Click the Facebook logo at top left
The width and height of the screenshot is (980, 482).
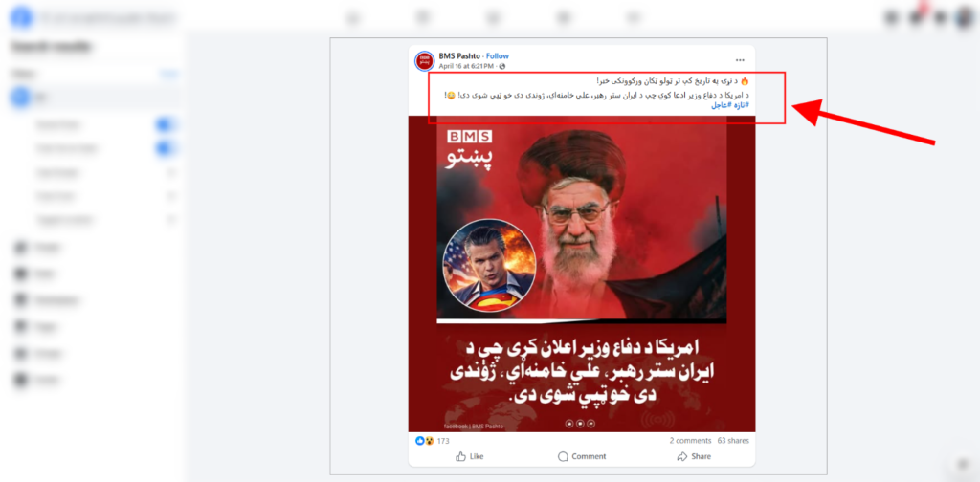coord(21,17)
